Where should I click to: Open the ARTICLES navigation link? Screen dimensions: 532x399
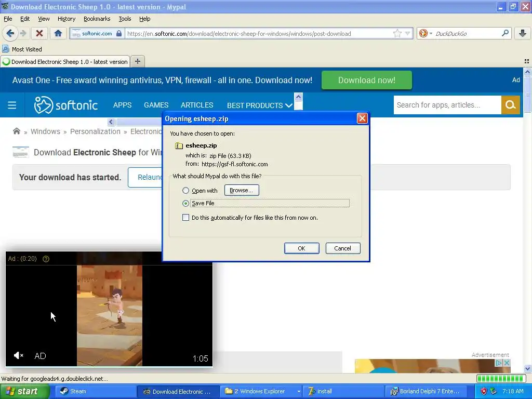(197, 105)
